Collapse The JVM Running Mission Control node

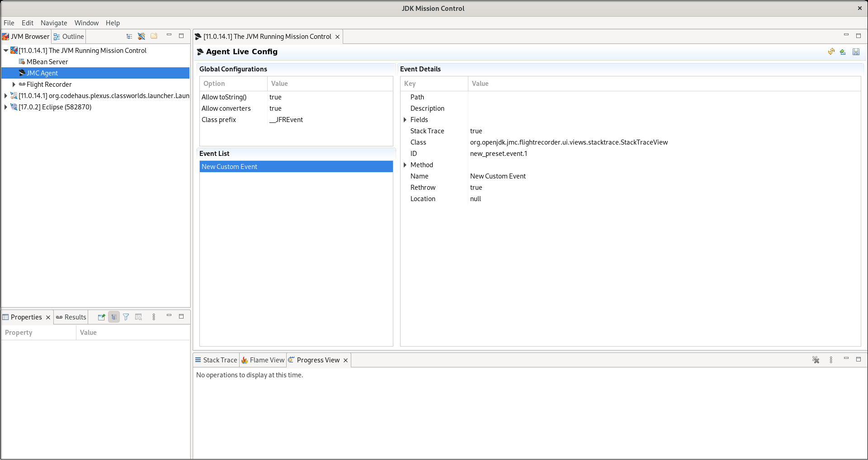click(6, 51)
